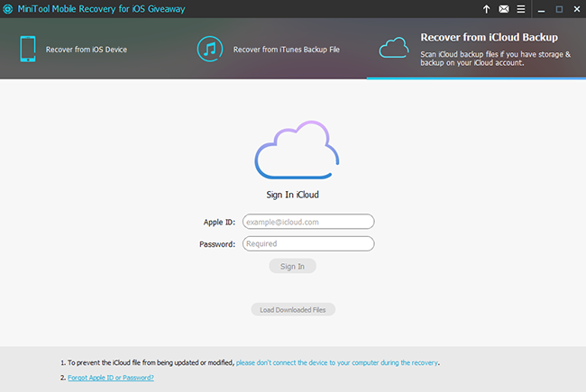Close the MiniTool window
The image size is (586, 392).
577,9
